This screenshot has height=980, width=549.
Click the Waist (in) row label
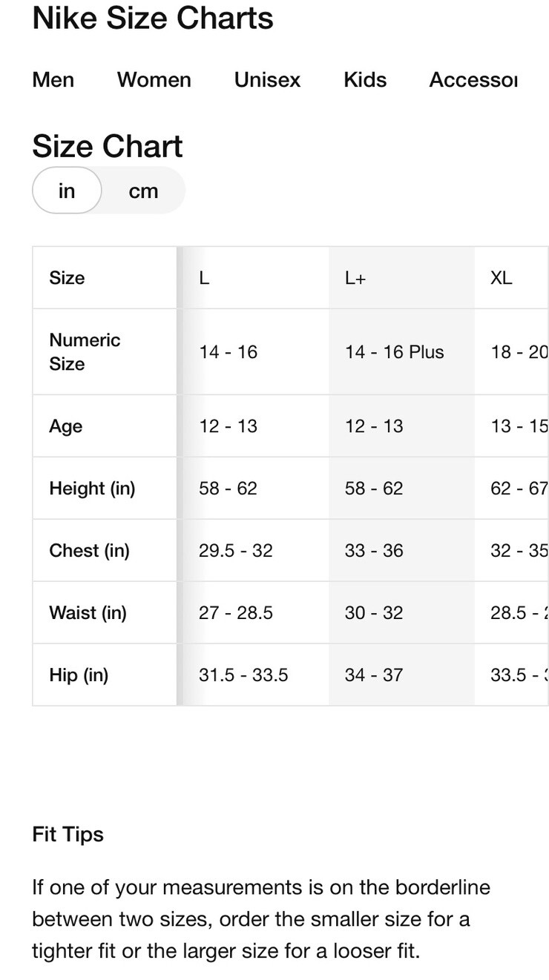tap(88, 613)
